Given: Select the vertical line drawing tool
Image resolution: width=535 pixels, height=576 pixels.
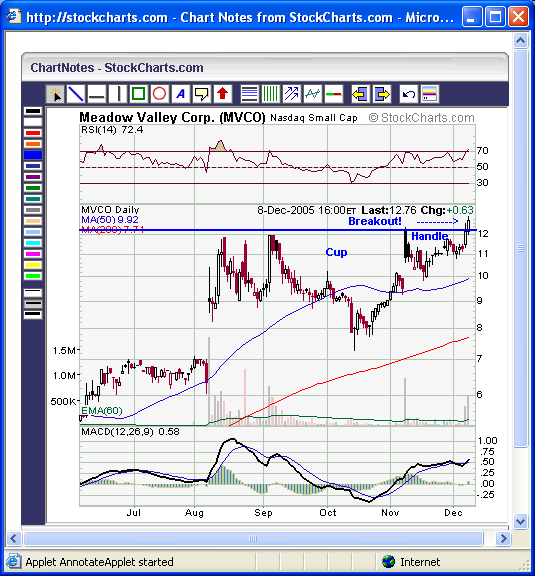Looking at the screenshot, I should [x=118, y=94].
